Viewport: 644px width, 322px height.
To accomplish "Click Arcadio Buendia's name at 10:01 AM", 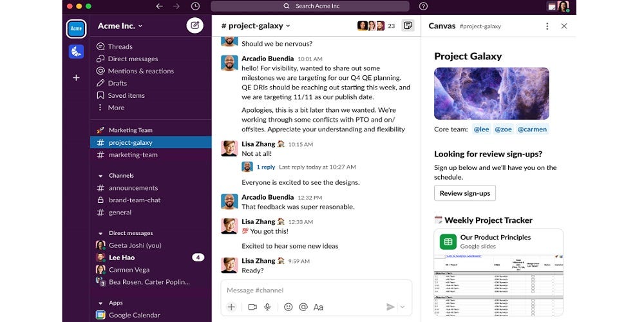I will [x=267, y=59].
